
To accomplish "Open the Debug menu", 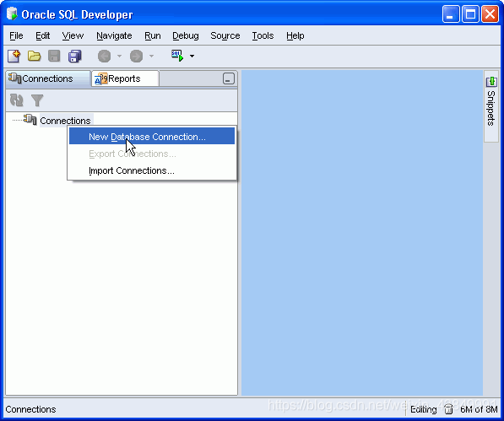I will coord(186,35).
